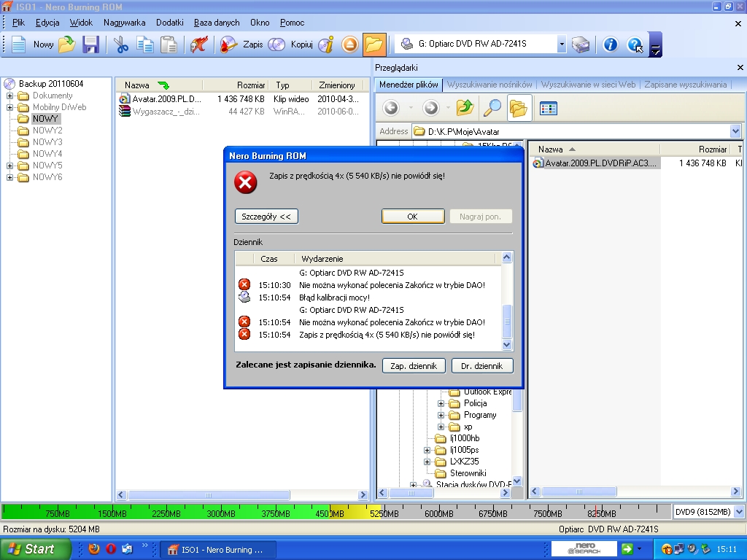Viewport: 747px width, 560px height.
Task: Open the Plik menu
Action: [x=18, y=23]
